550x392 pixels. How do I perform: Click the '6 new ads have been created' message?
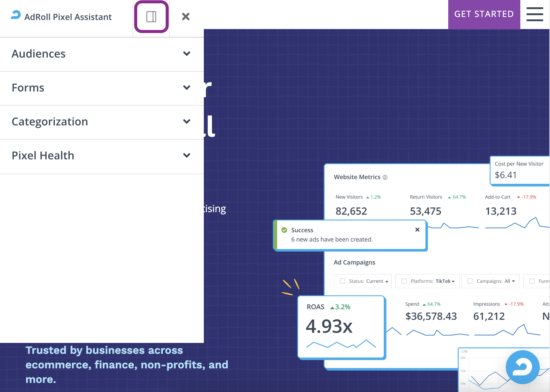point(332,239)
